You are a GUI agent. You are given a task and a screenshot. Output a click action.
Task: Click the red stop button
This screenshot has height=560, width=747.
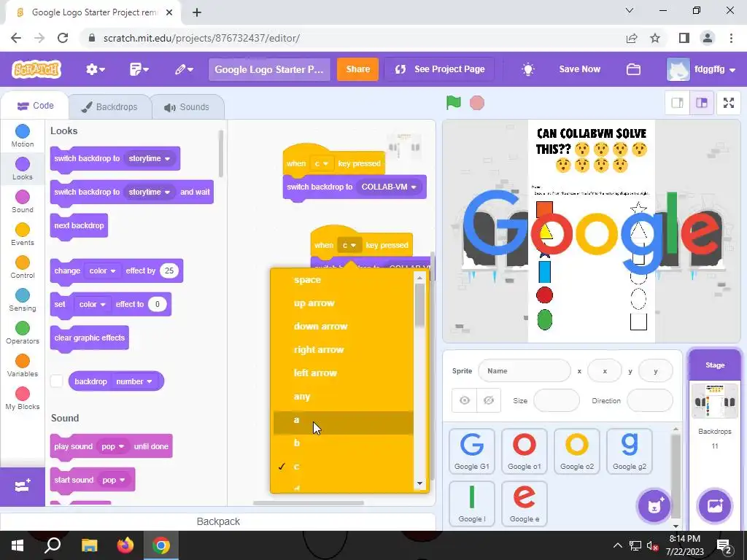(477, 103)
